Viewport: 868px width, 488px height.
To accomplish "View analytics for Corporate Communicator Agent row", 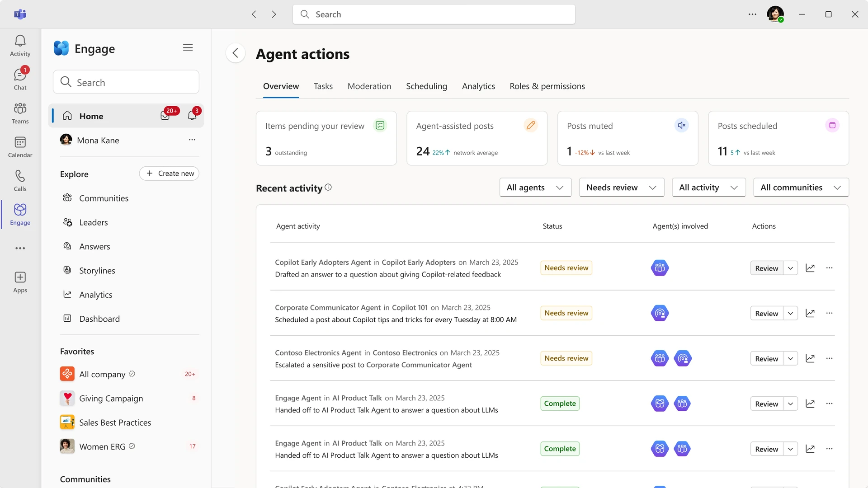I will (x=810, y=313).
